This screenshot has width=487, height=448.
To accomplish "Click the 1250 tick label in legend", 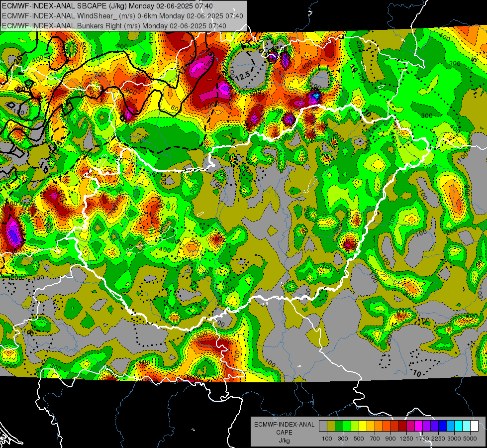I will pyautogui.click(x=406, y=439).
